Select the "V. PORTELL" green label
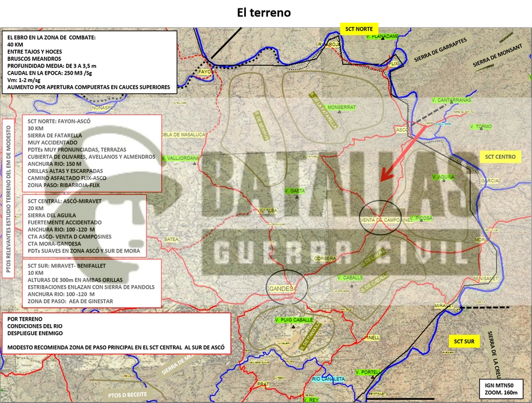 (368, 372)
